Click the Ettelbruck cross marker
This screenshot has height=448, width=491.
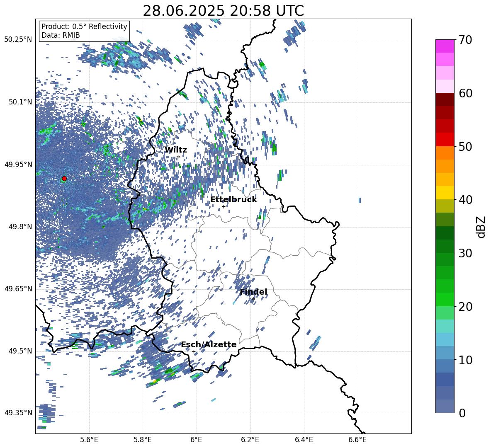224,206
